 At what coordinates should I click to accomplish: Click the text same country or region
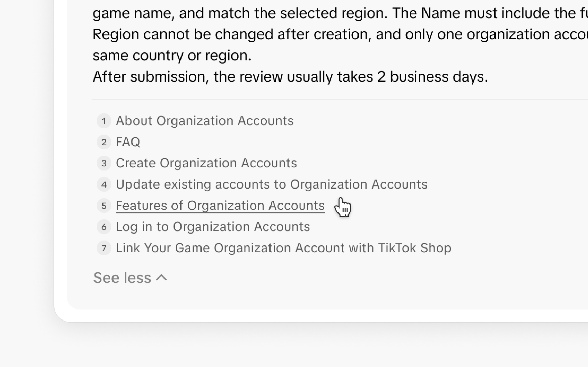coord(172,56)
